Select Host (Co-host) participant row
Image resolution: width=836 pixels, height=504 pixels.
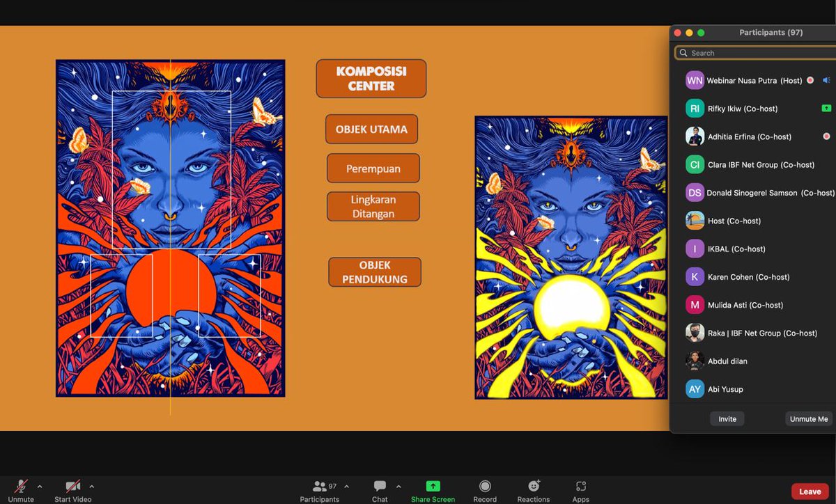(755, 221)
